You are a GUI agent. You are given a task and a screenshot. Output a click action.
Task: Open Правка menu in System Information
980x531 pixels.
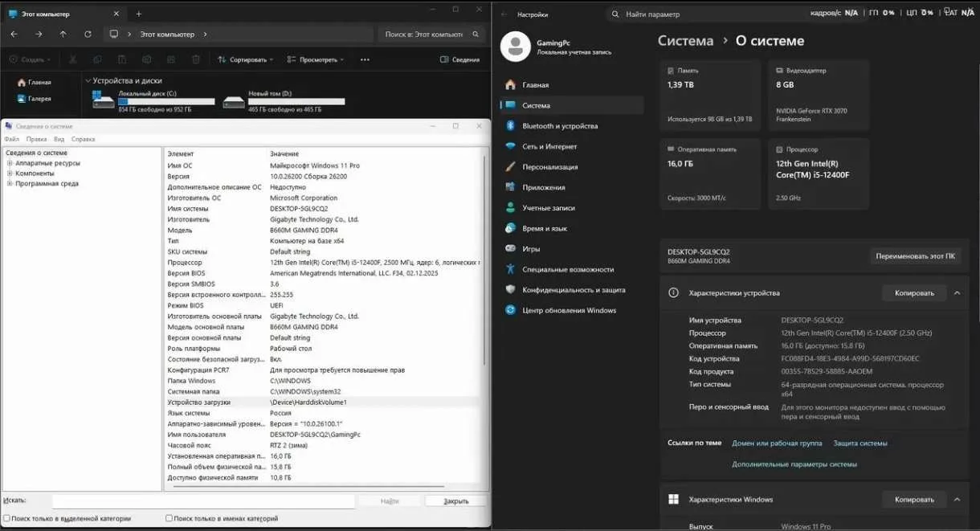coord(36,139)
